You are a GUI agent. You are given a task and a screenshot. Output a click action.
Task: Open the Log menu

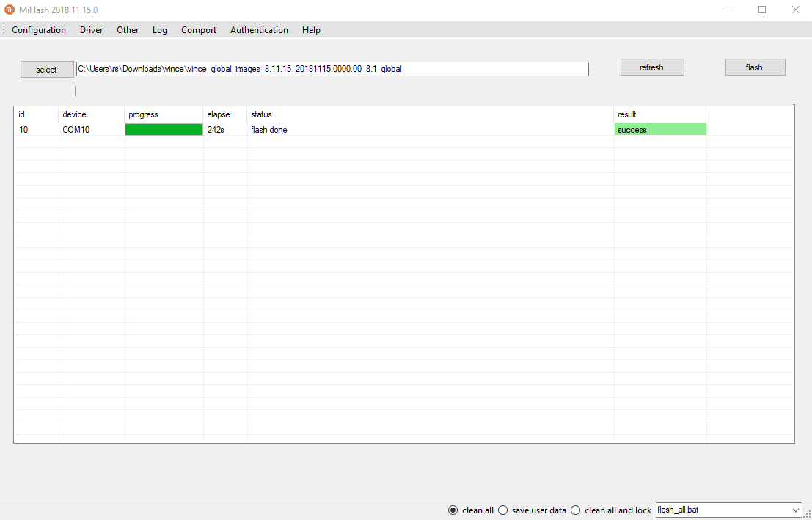pos(159,30)
